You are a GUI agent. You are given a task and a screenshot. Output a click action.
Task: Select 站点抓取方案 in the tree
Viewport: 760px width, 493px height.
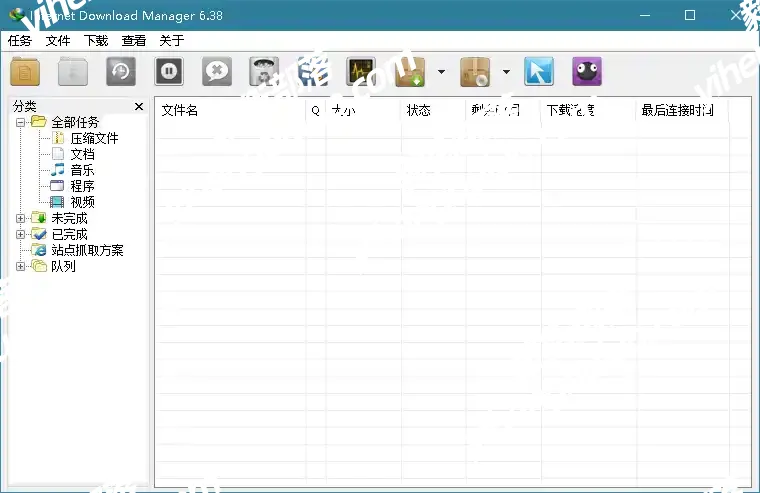point(87,250)
